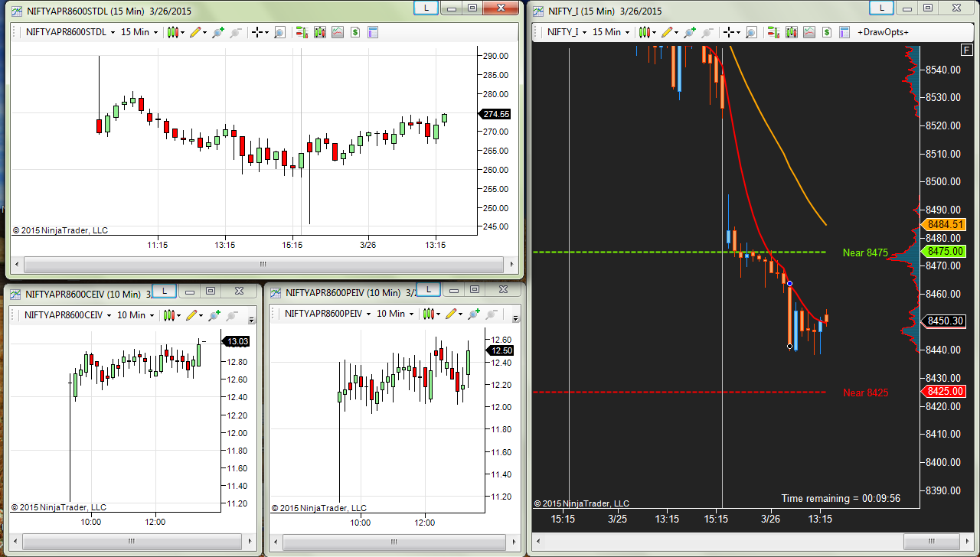Open properties icon in NIFTY_I window

click(x=844, y=32)
